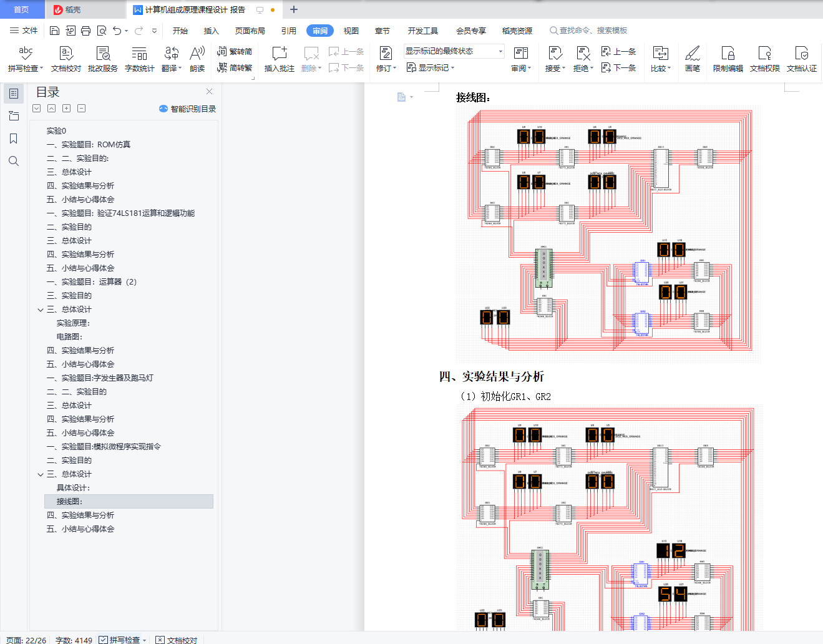The image size is (823, 644).
Task: Show the outline panel in left sidebar
Action: (x=14, y=94)
